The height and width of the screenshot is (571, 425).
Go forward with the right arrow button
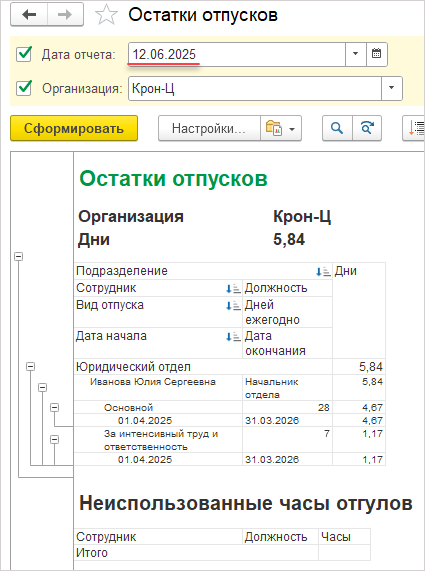click(65, 15)
